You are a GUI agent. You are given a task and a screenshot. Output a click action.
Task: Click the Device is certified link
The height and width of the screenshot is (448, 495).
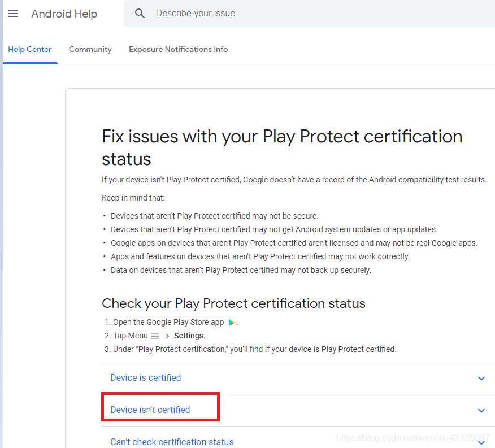coord(146,377)
